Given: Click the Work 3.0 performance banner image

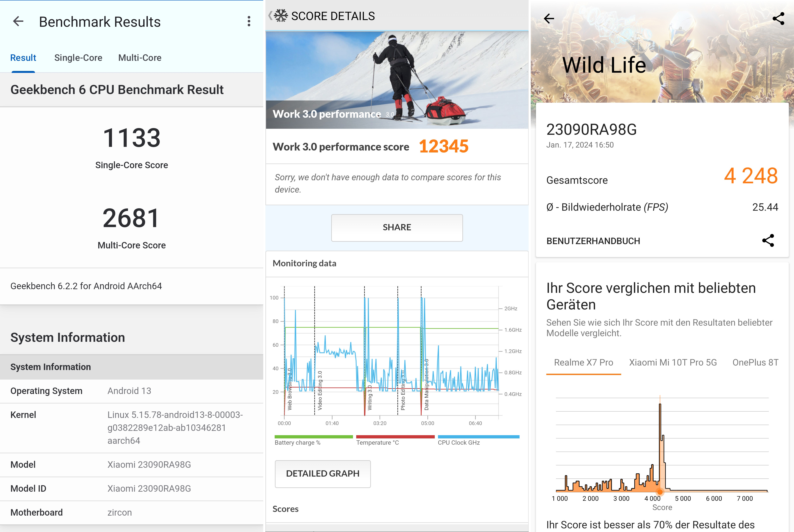Looking at the screenshot, I should click(x=397, y=80).
